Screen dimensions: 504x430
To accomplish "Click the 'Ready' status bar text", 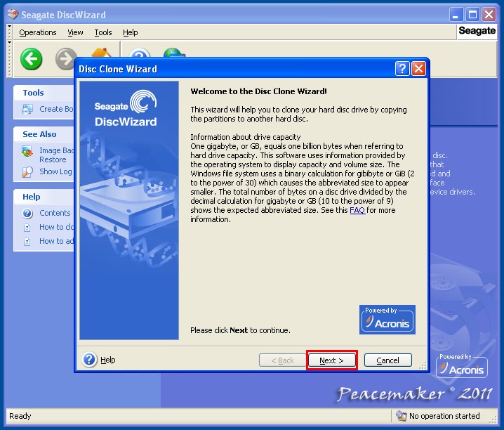I will coord(20,416).
